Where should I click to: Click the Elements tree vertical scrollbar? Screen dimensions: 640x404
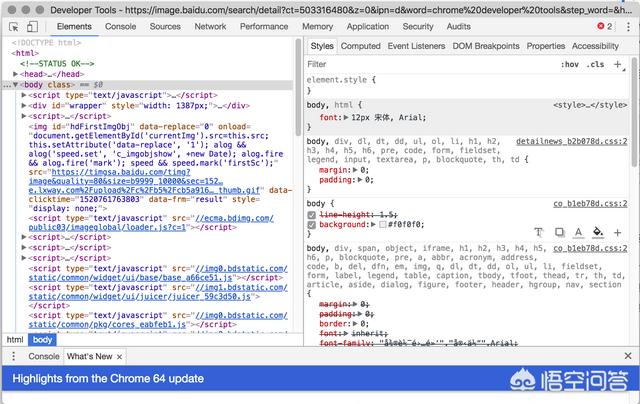(298, 88)
